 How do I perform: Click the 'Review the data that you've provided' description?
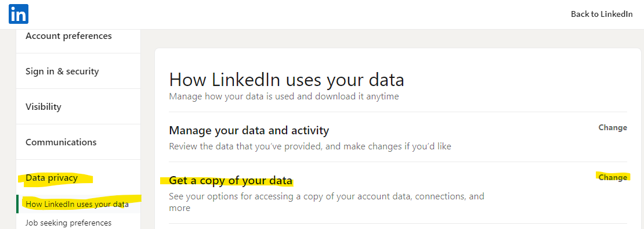click(310, 146)
